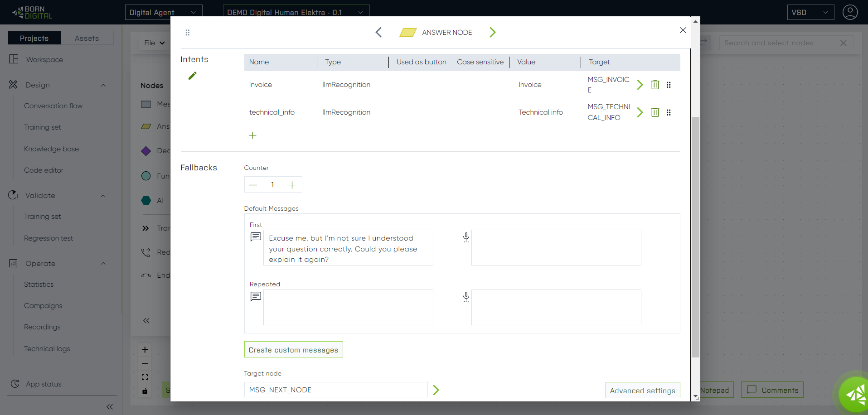Open Conversation flow
The image size is (868, 415).
[53, 106]
